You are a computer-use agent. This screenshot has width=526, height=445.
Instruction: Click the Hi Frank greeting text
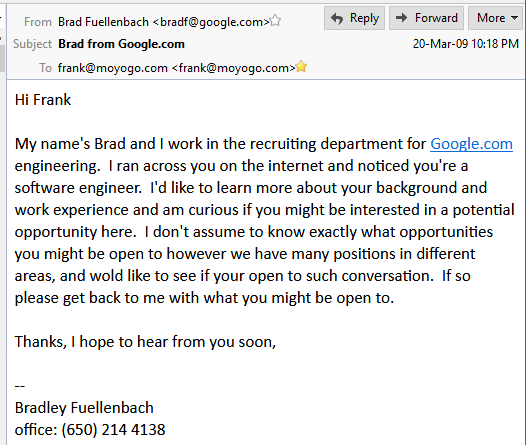pyautogui.click(x=43, y=100)
